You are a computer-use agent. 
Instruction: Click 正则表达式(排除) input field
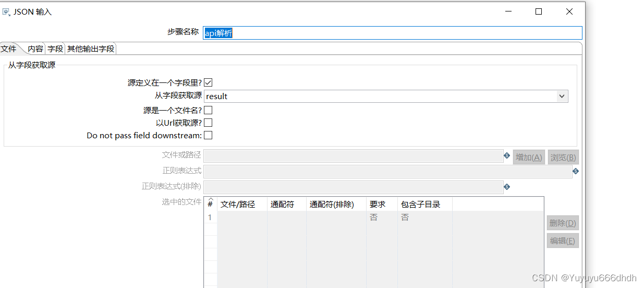pos(354,187)
